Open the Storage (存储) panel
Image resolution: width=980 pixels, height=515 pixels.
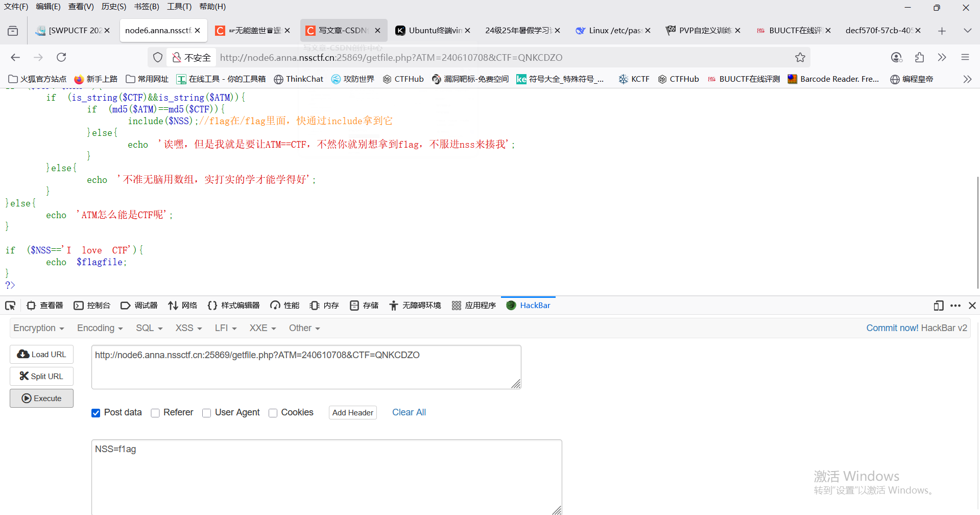point(364,306)
